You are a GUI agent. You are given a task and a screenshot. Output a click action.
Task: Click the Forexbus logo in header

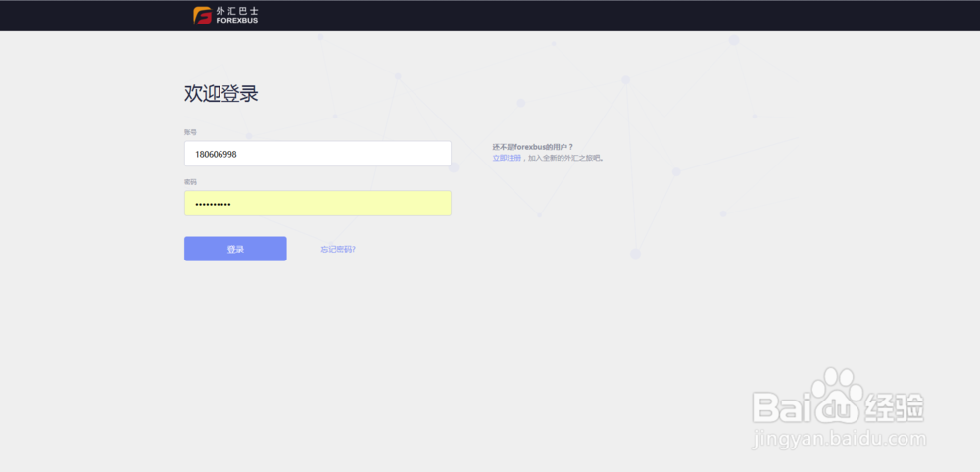[x=225, y=16]
